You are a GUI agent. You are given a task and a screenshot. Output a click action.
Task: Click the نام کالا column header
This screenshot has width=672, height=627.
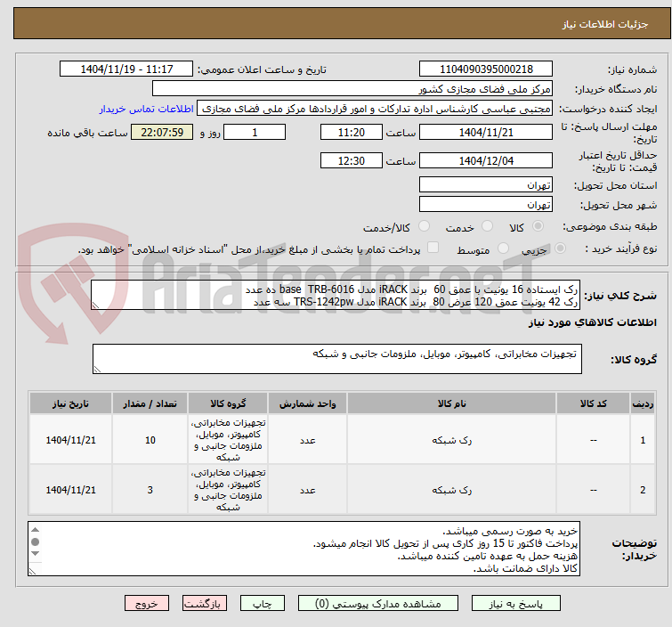(x=452, y=403)
